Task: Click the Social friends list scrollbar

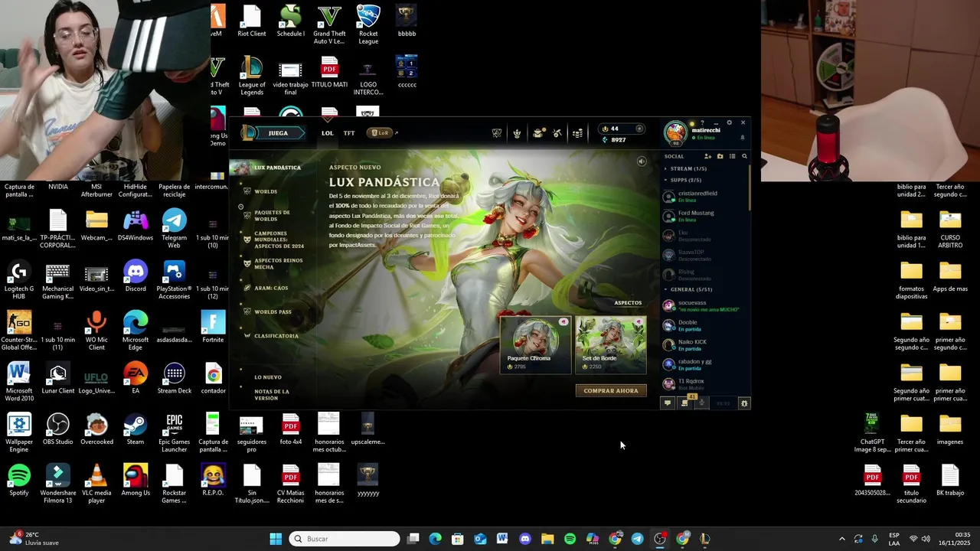Action: coord(750,188)
